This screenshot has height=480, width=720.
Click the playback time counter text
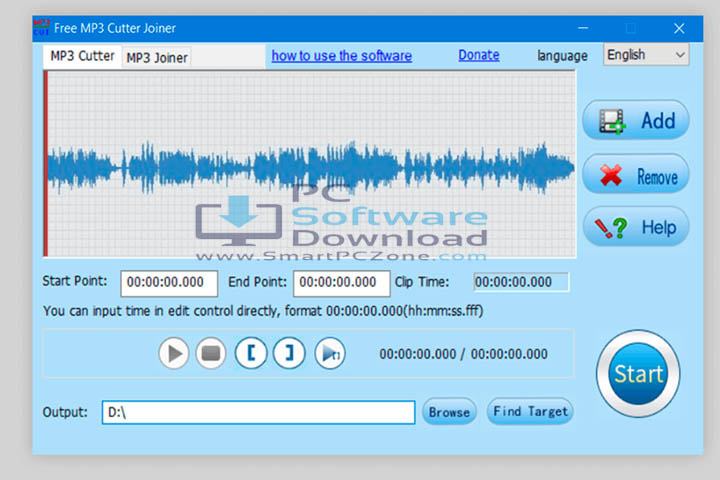pyautogui.click(x=463, y=354)
